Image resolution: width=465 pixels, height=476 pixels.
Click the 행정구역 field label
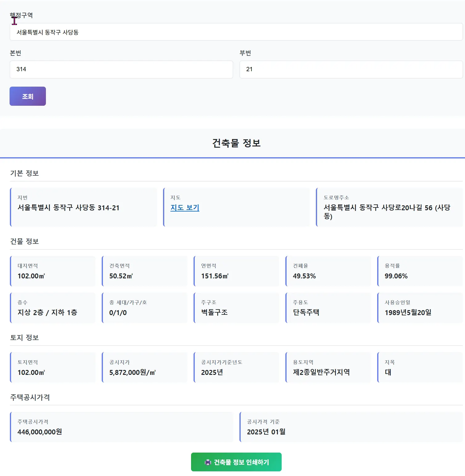21,15
